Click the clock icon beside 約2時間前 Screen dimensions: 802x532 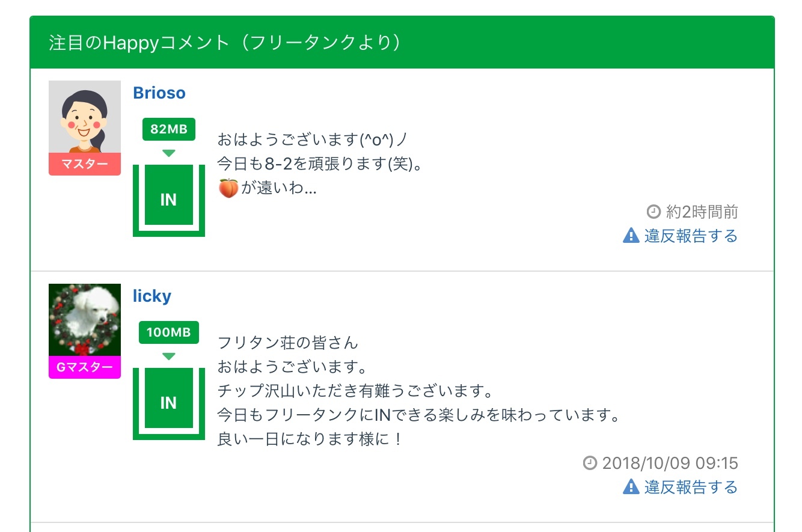(654, 212)
